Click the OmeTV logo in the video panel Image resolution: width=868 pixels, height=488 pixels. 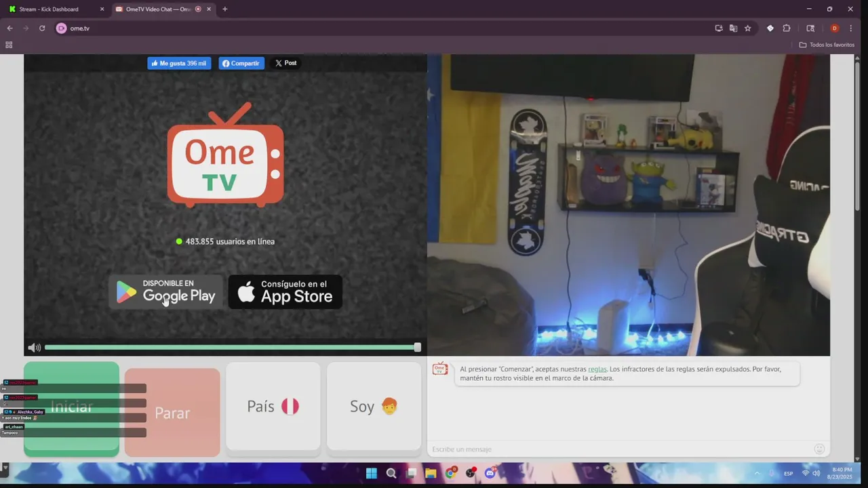pyautogui.click(x=225, y=155)
